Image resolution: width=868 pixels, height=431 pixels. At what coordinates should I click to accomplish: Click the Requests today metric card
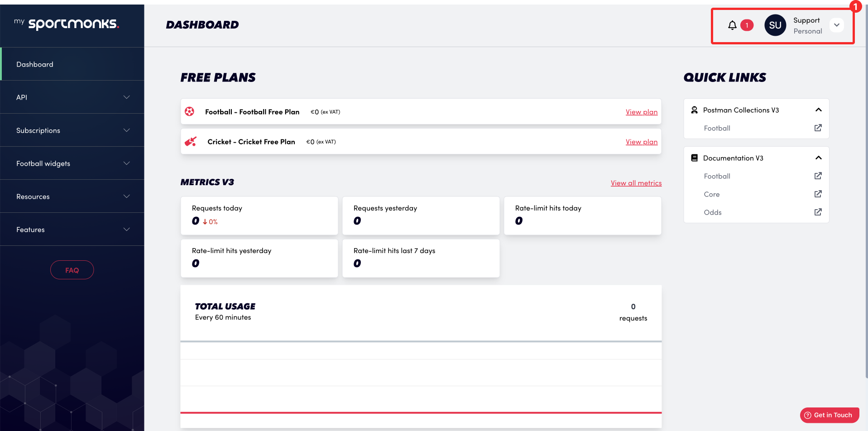pyautogui.click(x=259, y=215)
